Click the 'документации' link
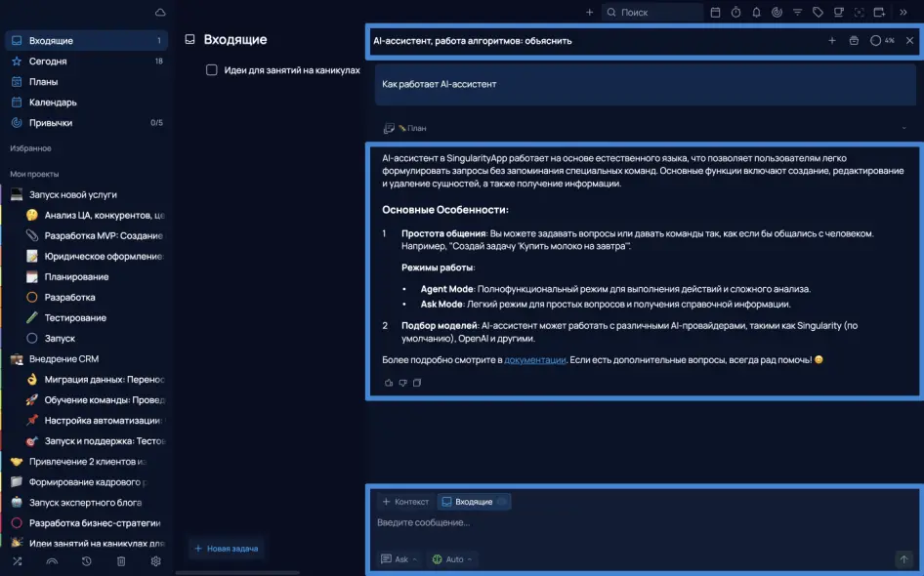Viewport: 924px width, 576px height. pos(534,360)
